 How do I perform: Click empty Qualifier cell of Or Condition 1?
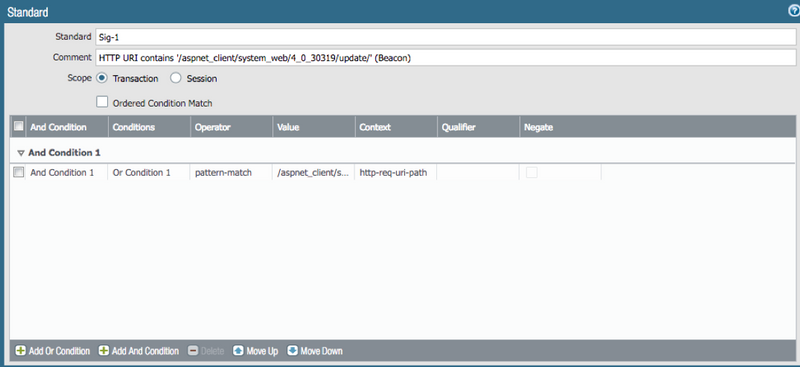coord(479,173)
